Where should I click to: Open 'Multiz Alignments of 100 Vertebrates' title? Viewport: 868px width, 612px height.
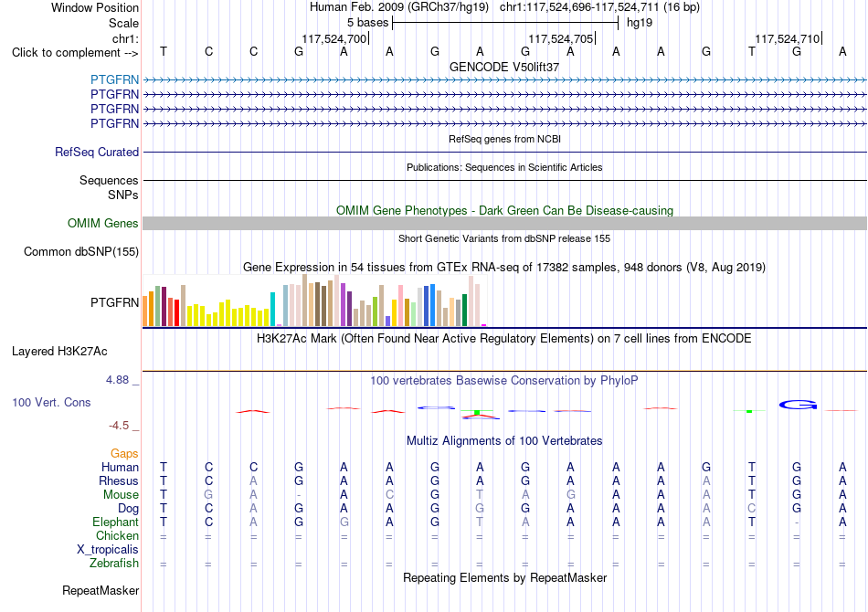click(x=504, y=441)
